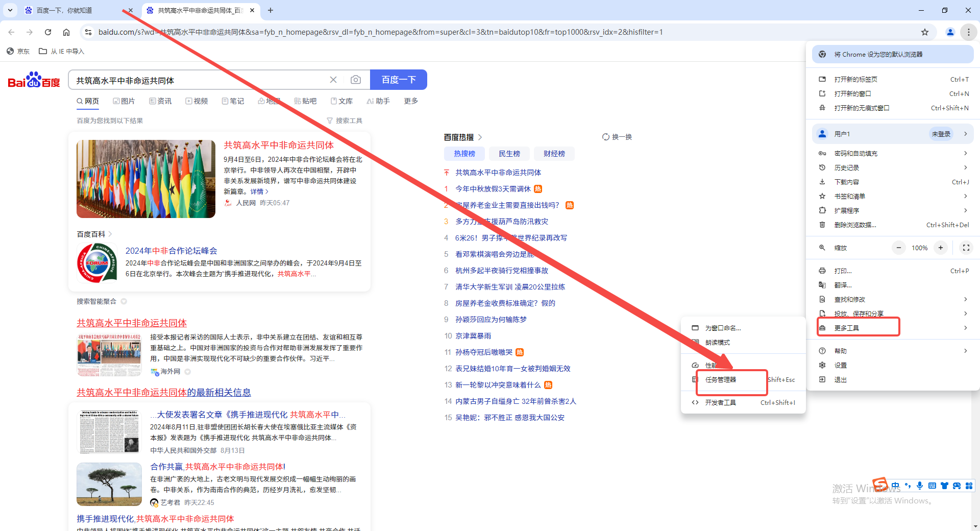Select the 民生榜 hot list tab
The height and width of the screenshot is (531, 980).
pyautogui.click(x=509, y=154)
